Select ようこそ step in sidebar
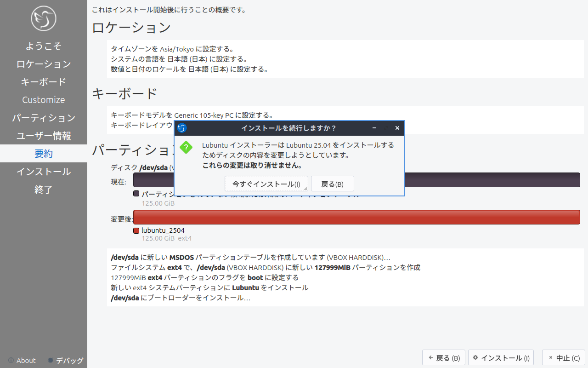Image resolution: width=588 pixels, height=368 pixels. (x=44, y=46)
